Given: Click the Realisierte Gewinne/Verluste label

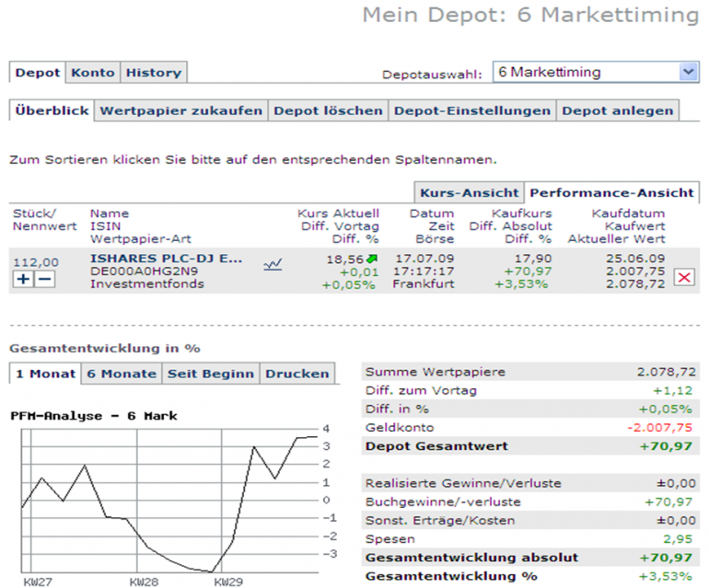Looking at the screenshot, I should coord(463,484).
